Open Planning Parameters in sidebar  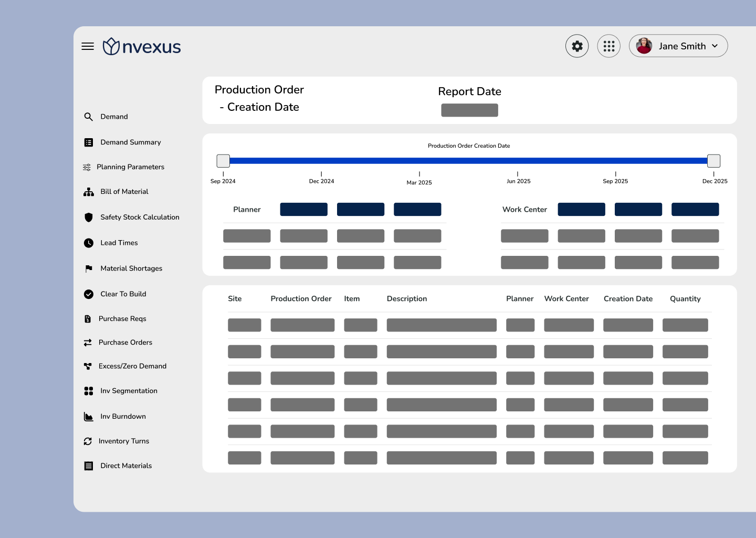[x=130, y=167]
